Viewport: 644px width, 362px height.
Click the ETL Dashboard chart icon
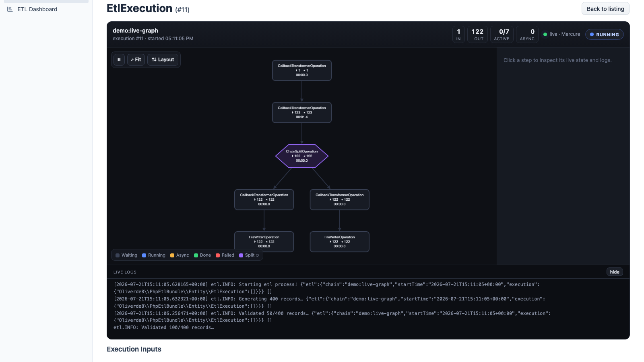pos(10,9)
